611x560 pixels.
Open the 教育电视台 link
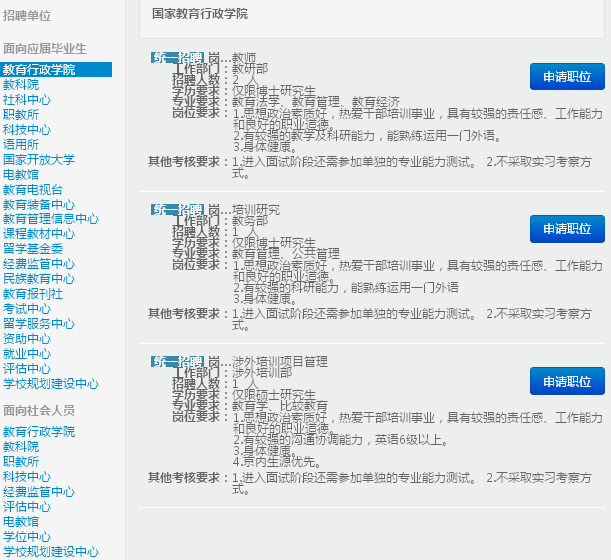[x=33, y=189]
